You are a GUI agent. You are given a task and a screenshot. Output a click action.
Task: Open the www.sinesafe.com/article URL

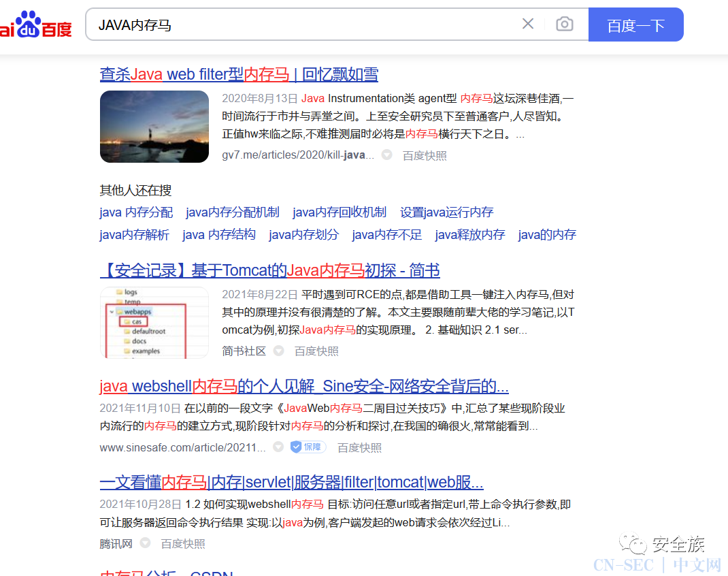pos(182,448)
